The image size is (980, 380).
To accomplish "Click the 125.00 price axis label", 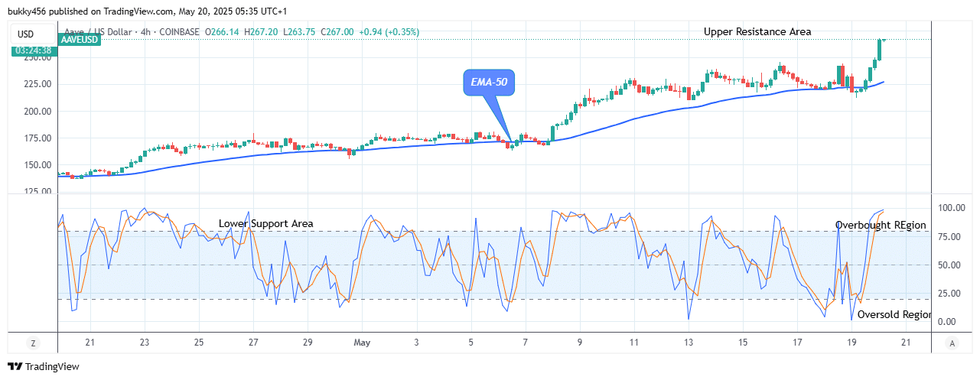I will [x=37, y=192].
